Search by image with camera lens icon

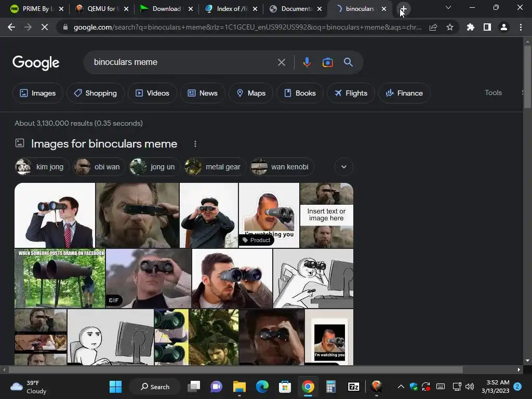coord(327,62)
